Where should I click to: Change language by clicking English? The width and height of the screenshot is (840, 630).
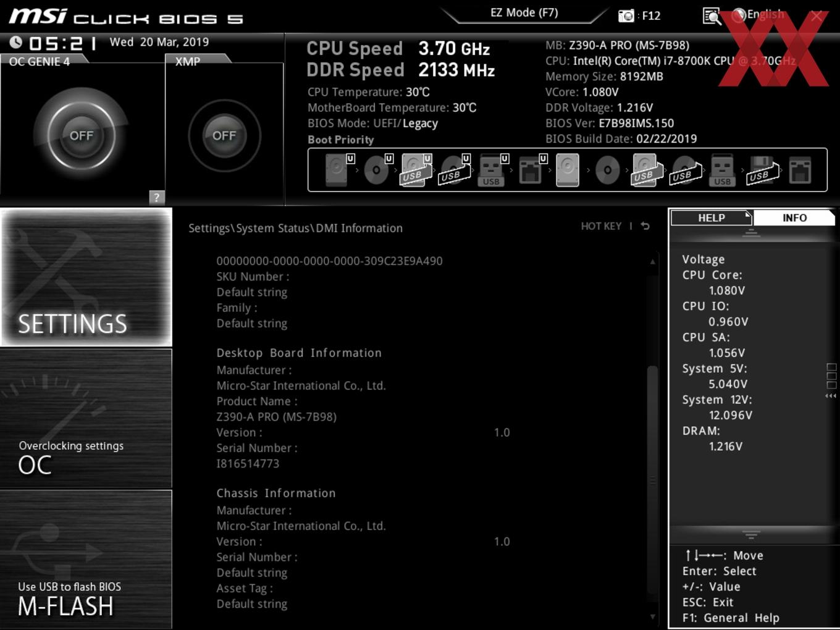point(765,14)
